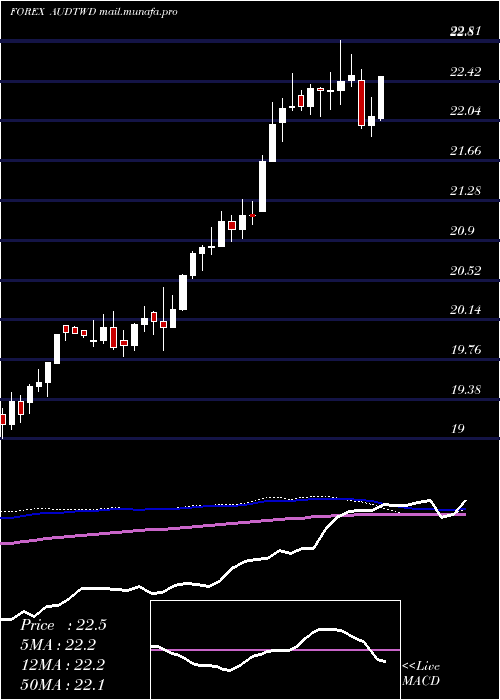This screenshot has height=700, width=500.
Task: Click the 19.76 price axis label
Action: (465, 350)
